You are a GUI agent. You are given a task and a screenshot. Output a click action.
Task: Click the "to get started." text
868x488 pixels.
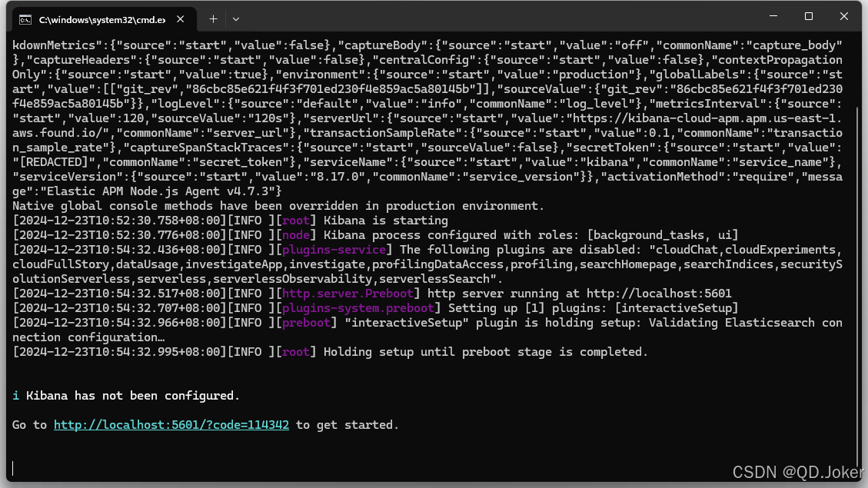point(347,425)
